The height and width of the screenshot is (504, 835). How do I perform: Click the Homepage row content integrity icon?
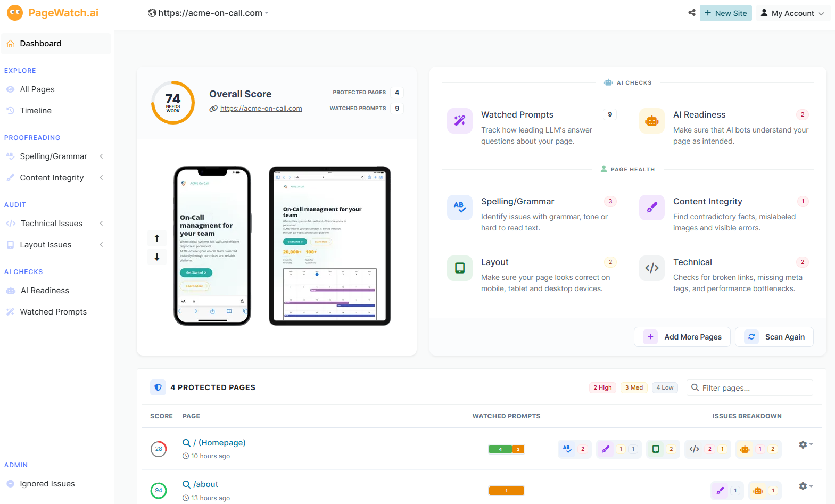pos(606,449)
